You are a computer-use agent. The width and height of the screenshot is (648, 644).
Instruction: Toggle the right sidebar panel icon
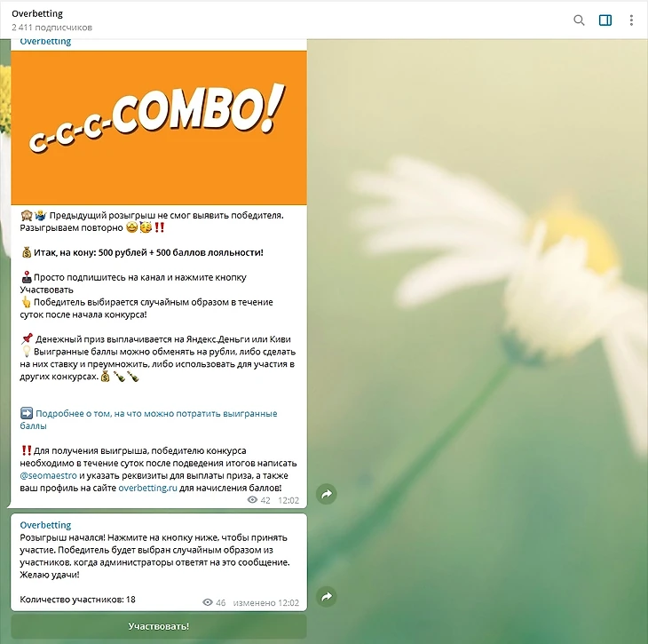coord(605,20)
